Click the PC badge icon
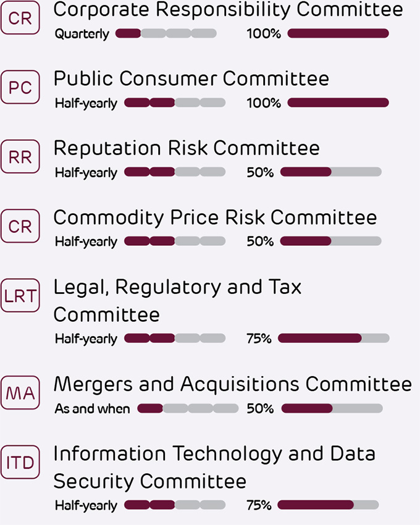Screen dimensions: 420x525 [x=20, y=87]
